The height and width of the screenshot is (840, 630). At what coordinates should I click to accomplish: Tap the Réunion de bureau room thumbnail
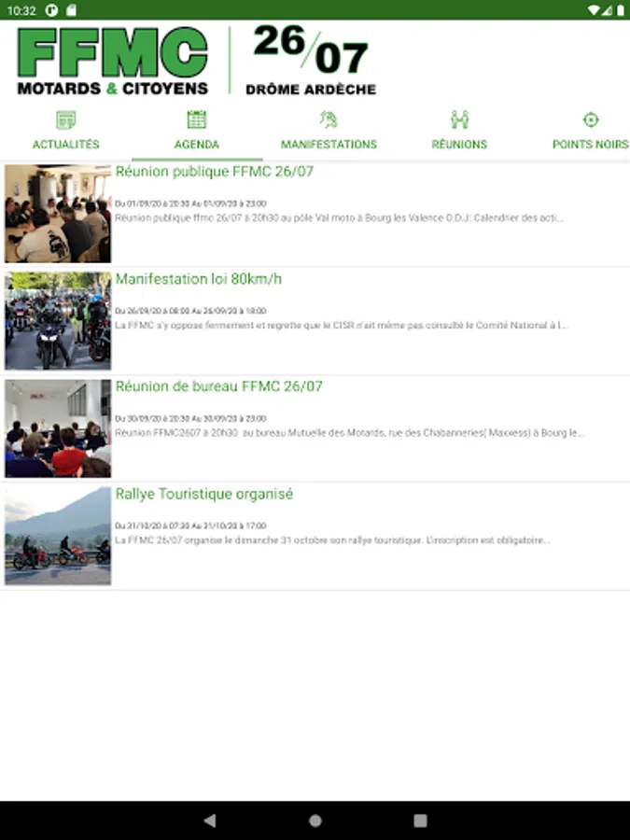point(58,428)
